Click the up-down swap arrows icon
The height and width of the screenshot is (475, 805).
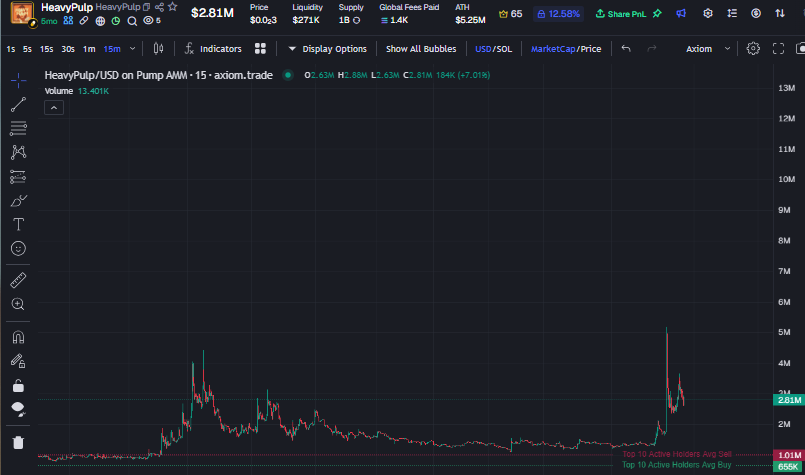click(x=780, y=13)
